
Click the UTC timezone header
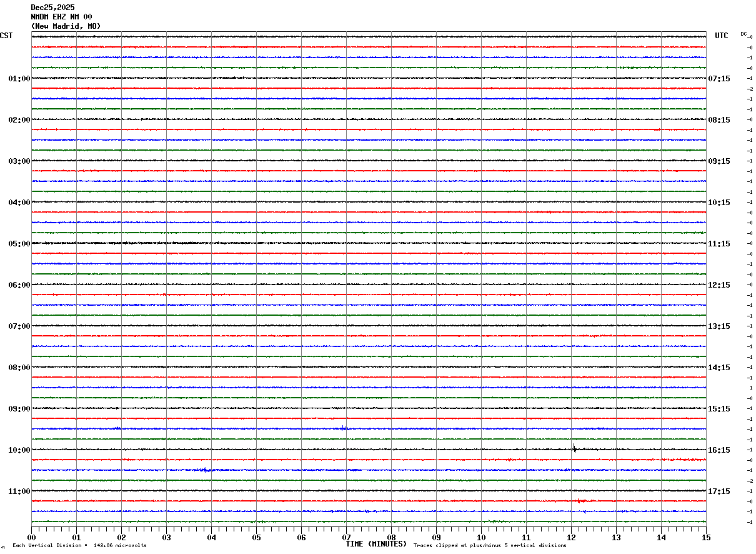click(722, 36)
